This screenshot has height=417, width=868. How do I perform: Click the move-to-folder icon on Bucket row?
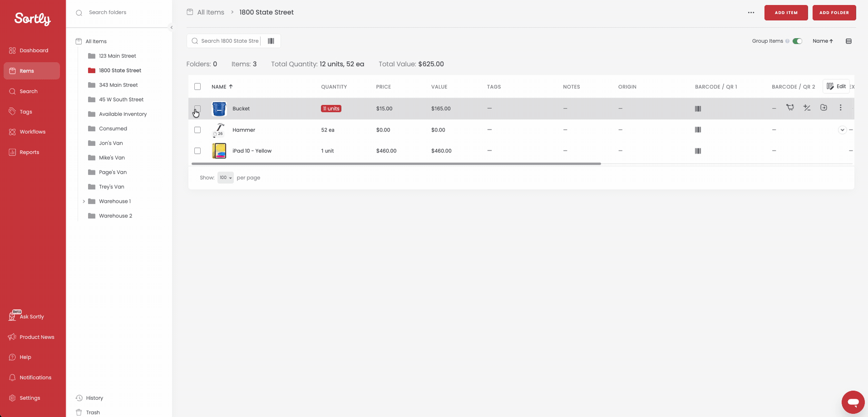(824, 108)
